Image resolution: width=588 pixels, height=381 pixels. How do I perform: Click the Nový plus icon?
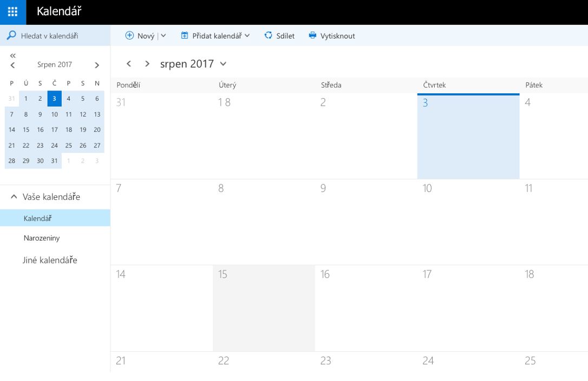point(129,36)
